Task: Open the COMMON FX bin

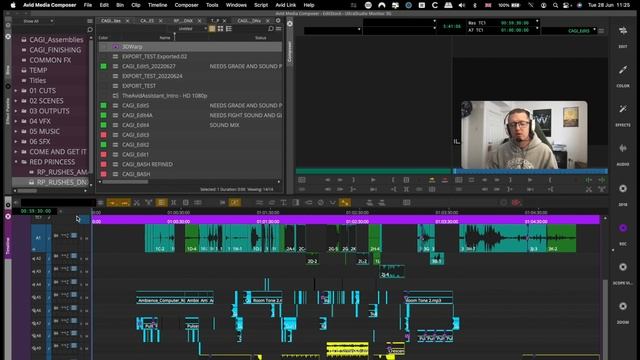Action: [x=50, y=60]
